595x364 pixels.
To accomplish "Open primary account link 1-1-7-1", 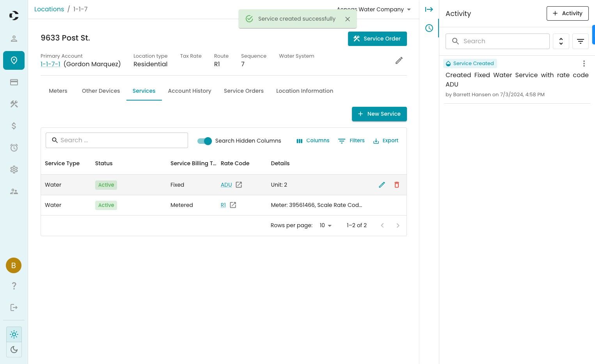I will (50, 64).
